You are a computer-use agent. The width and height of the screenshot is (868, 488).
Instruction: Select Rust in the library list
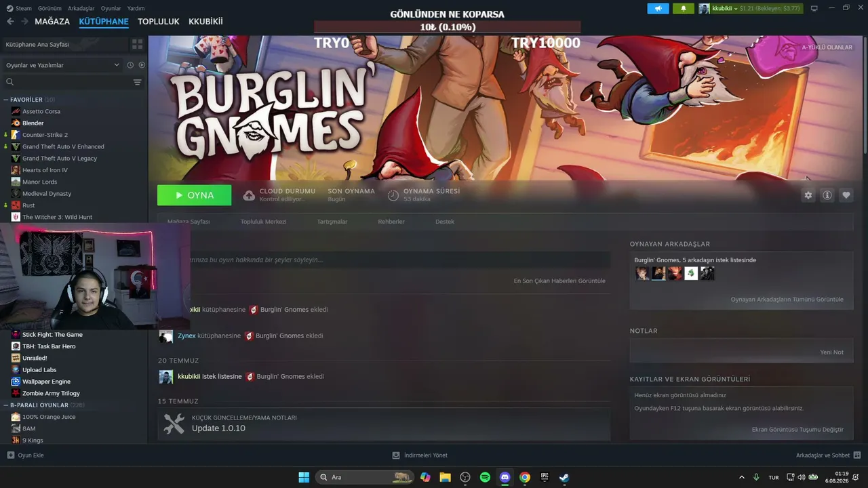pyautogui.click(x=28, y=205)
